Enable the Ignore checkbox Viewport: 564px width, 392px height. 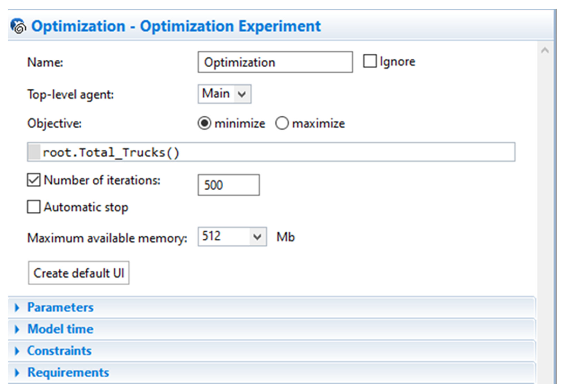click(370, 61)
